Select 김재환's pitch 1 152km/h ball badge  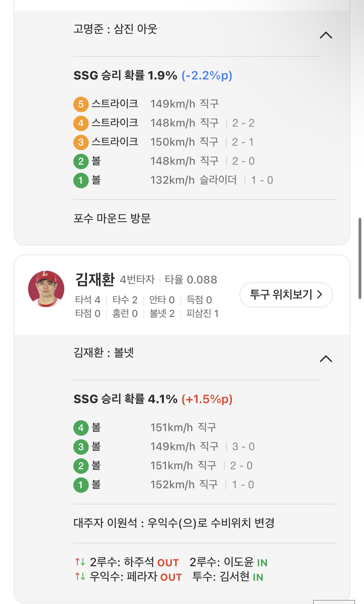[81, 485]
